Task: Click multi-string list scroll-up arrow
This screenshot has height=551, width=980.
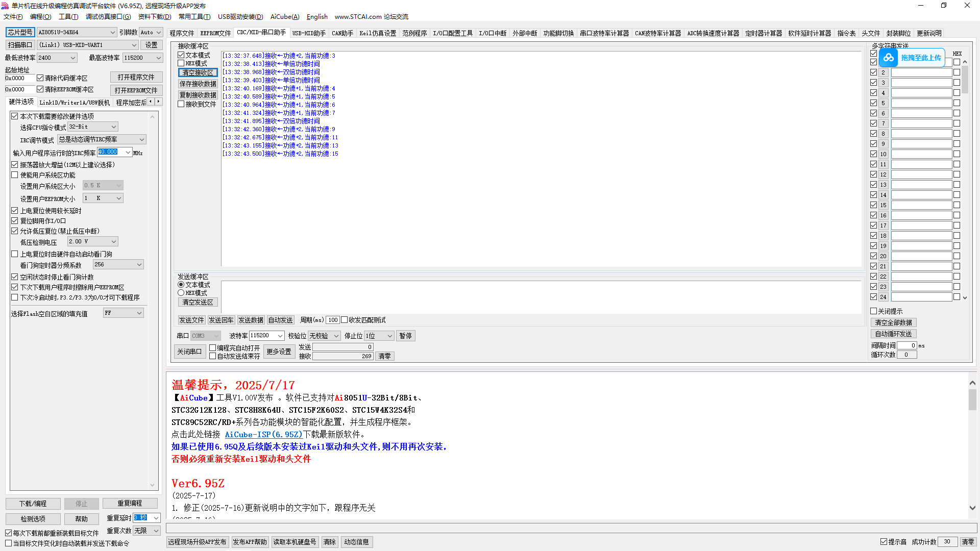Action: coord(965,62)
